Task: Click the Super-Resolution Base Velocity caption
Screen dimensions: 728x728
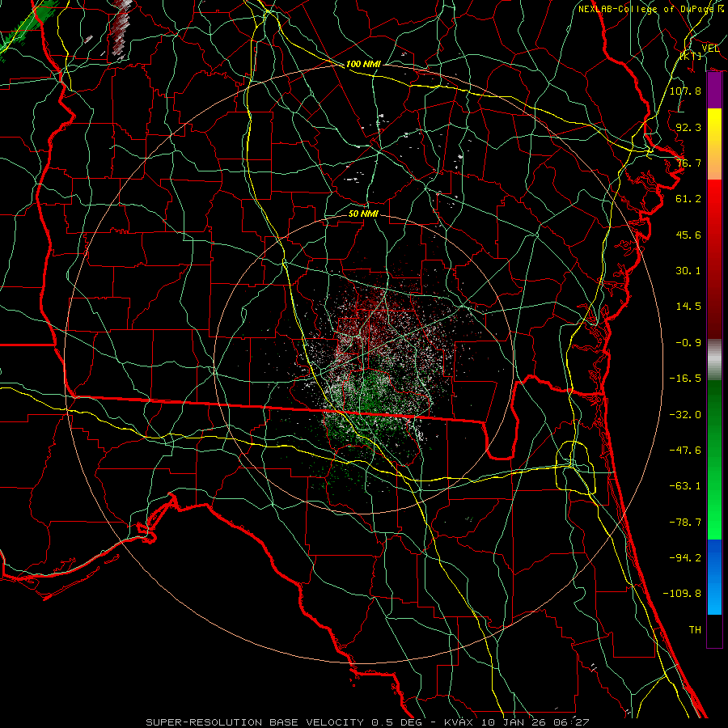Action: tap(367, 722)
